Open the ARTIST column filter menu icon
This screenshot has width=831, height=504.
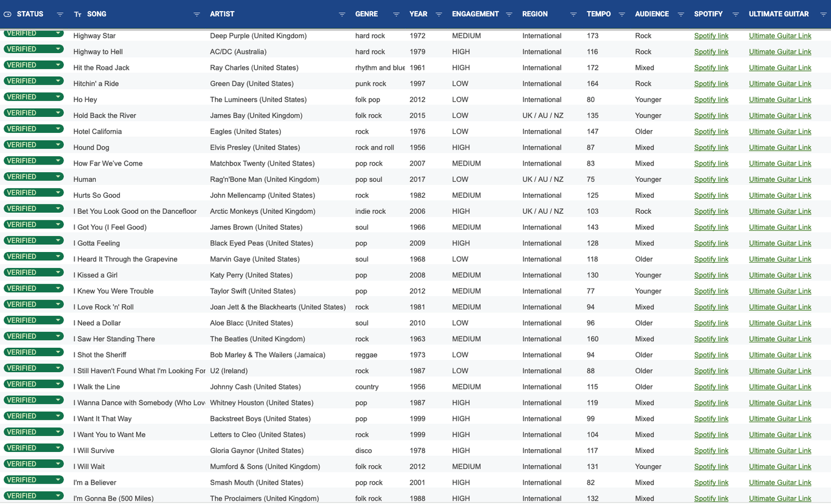click(342, 14)
